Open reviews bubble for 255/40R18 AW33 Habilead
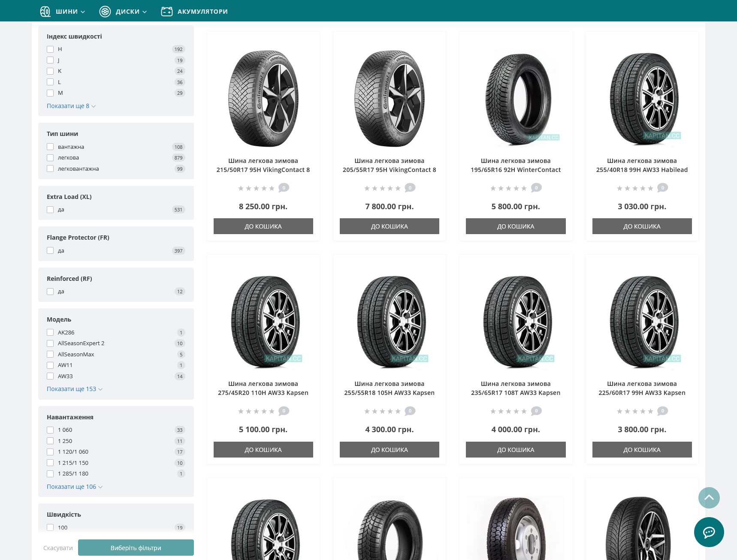Viewport: 737px width, 560px height. [662, 188]
